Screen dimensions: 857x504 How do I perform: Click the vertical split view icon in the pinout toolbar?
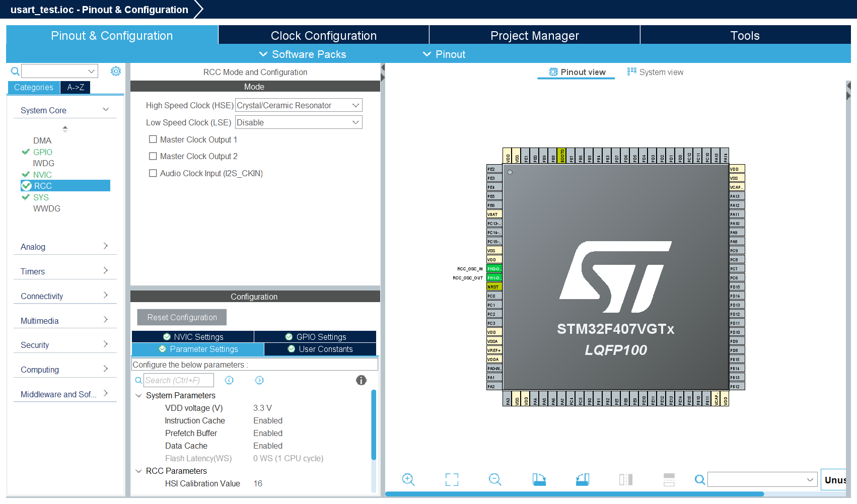click(626, 479)
